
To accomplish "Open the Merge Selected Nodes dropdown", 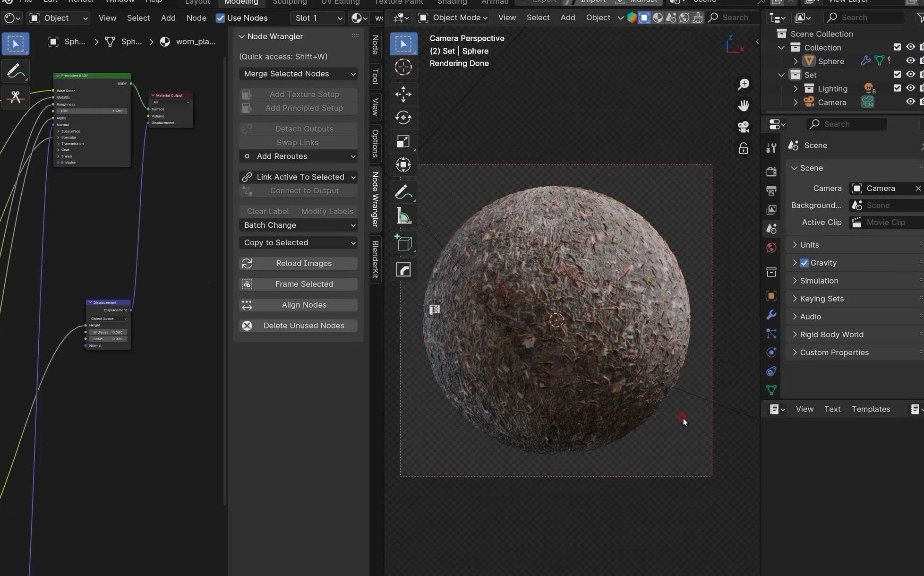I will (x=298, y=74).
